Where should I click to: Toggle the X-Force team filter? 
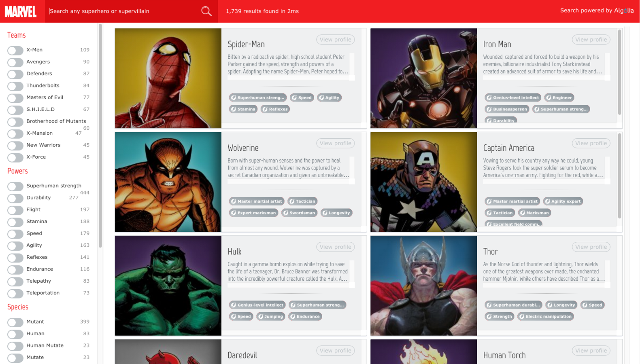15,158
